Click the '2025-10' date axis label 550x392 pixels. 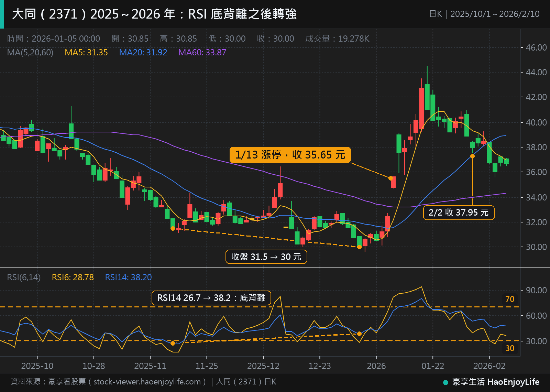tap(37, 366)
